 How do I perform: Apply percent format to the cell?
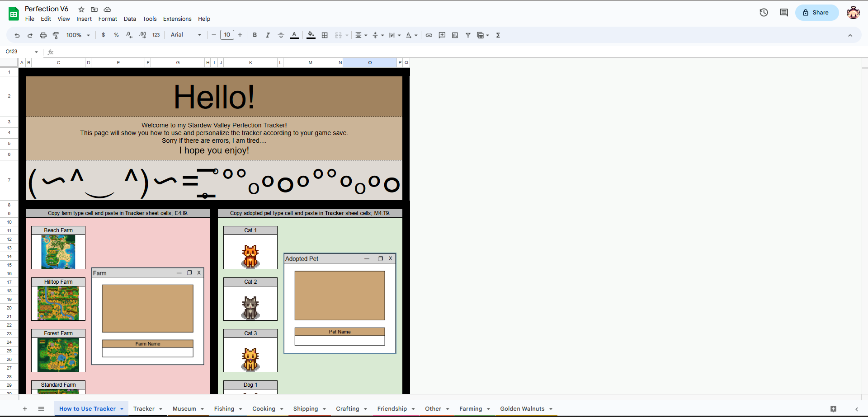coord(116,35)
